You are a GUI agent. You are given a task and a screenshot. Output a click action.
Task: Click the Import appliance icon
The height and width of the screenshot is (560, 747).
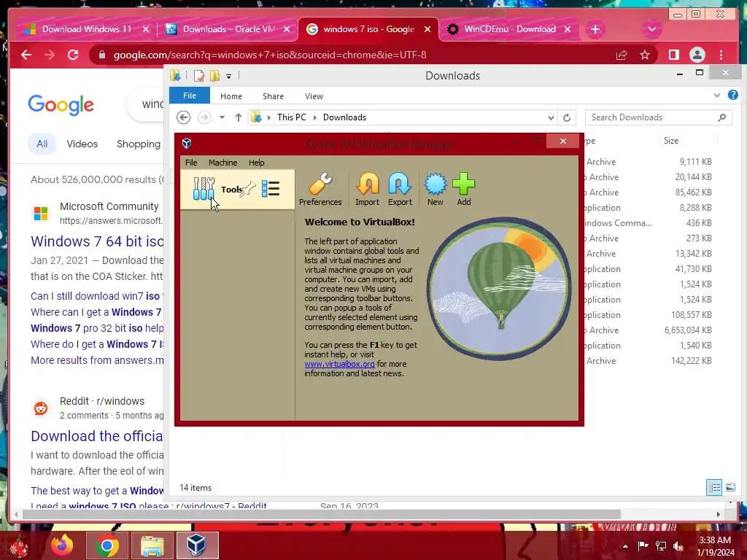[x=368, y=190]
